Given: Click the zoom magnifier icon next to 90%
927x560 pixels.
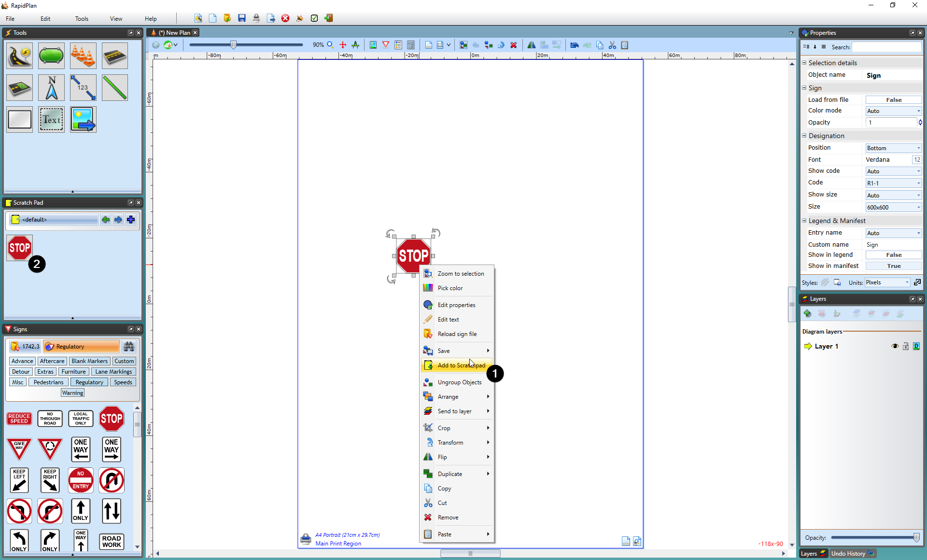Looking at the screenshot, I should pos(330,45).
